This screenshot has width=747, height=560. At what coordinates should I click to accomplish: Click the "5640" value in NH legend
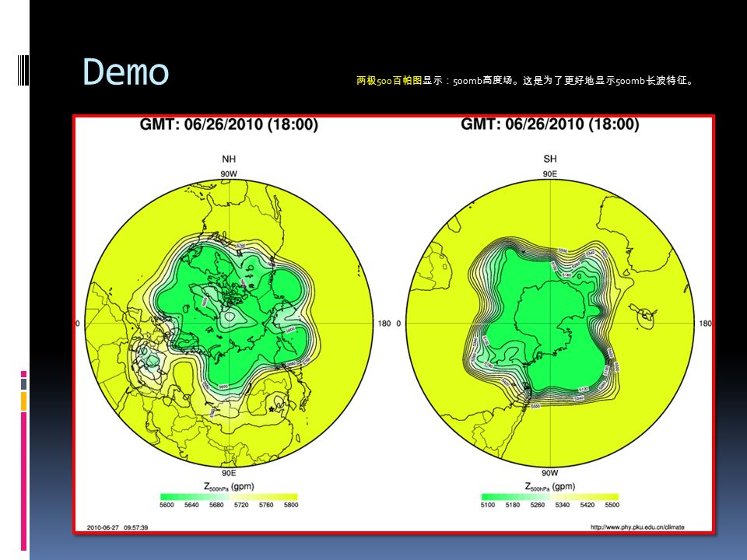(191, 505)
